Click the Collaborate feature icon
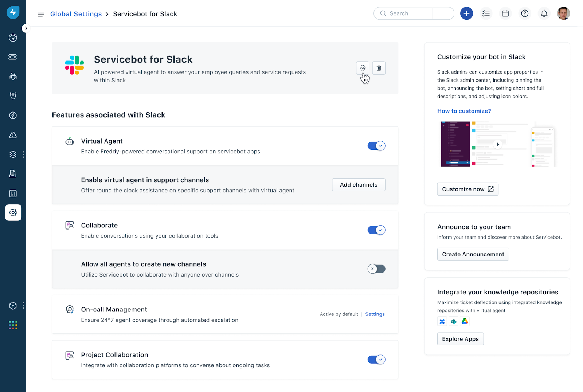Screen dimensions: 583x392 70,225
